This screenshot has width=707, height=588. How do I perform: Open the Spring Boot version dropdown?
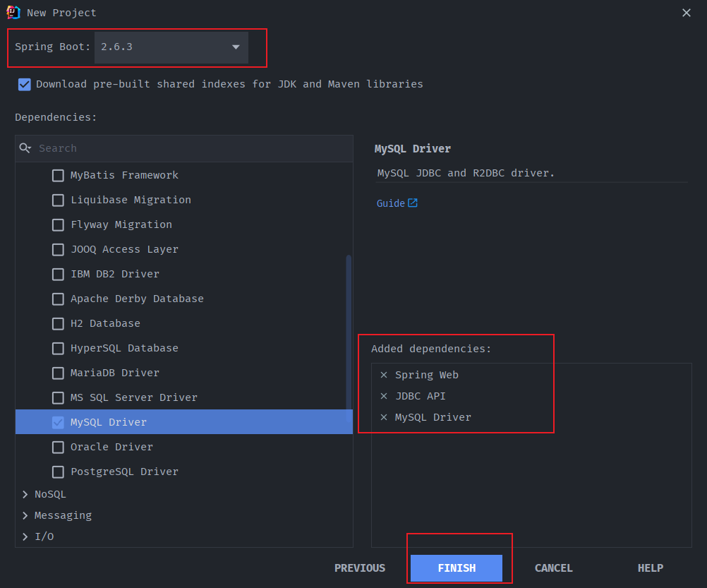click(171, 47)
